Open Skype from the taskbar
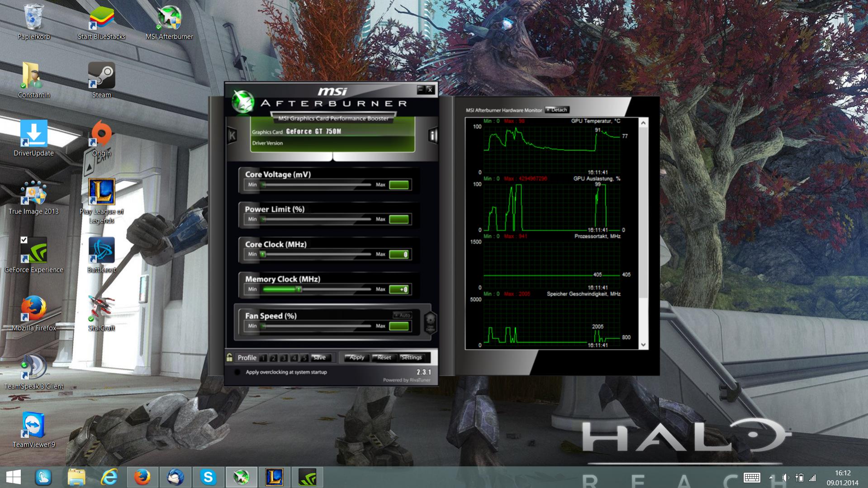This screenshot has height=488, width=868. pos(208,477)
